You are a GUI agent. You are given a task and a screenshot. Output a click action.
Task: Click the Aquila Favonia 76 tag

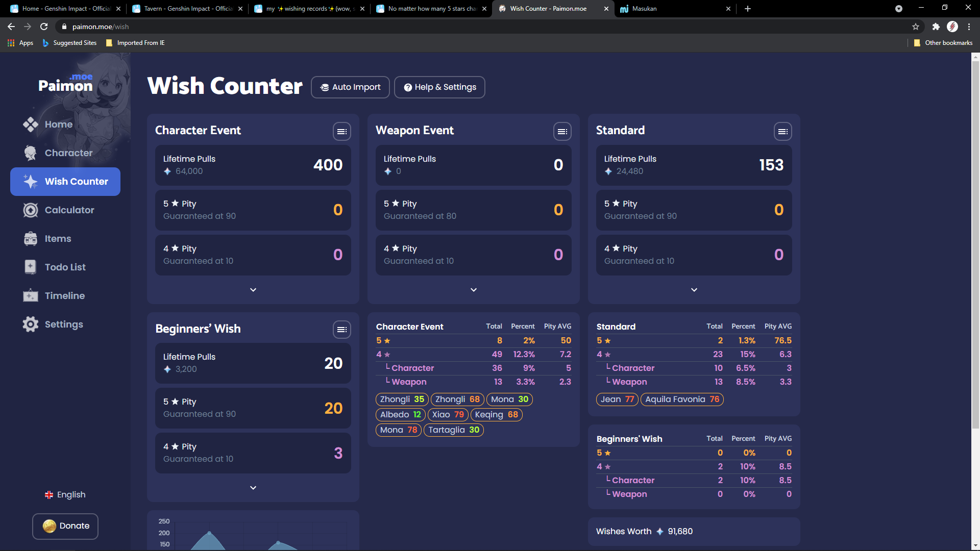(682, 399)
